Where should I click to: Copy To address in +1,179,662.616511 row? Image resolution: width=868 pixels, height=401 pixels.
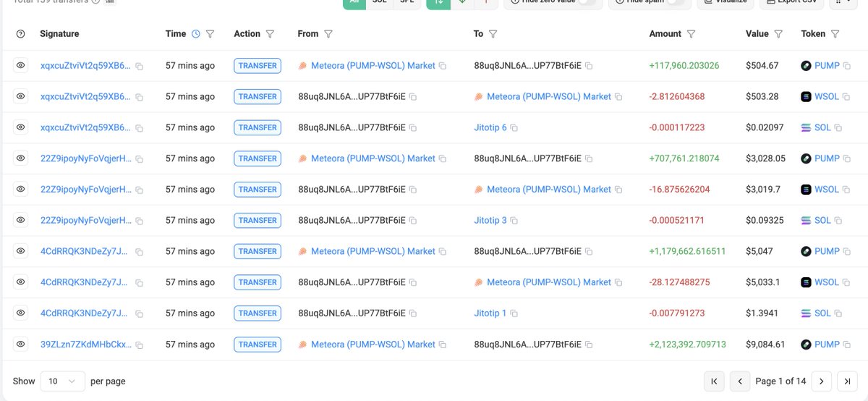(x=589, y=252)
